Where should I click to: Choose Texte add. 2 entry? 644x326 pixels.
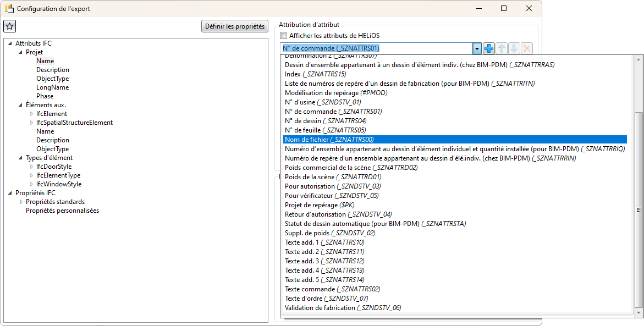(x=324, y=252)
